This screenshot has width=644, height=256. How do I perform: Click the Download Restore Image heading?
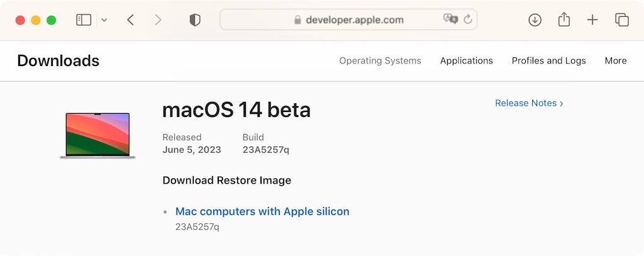pyautogui.click(x=226, y=181)
